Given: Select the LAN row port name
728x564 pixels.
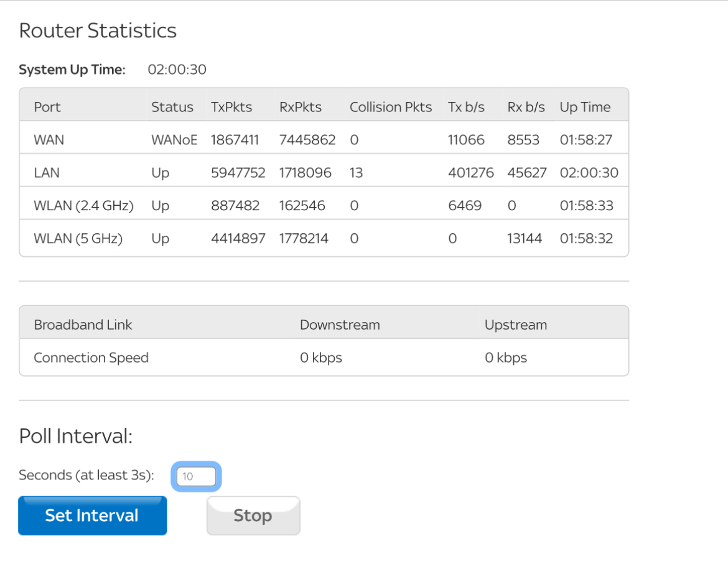Looking at the screenshot, I should click(x=47, y=173).
